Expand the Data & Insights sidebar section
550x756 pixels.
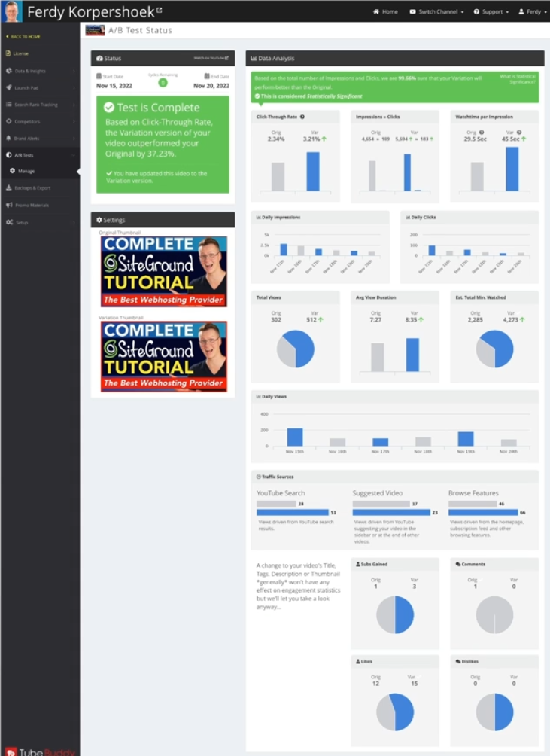[x=39, y=71]
